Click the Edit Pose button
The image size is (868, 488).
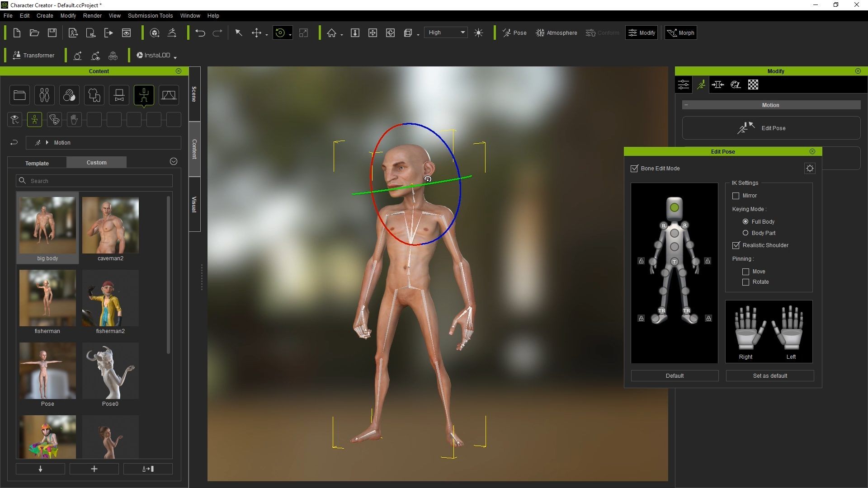(771, 128)
